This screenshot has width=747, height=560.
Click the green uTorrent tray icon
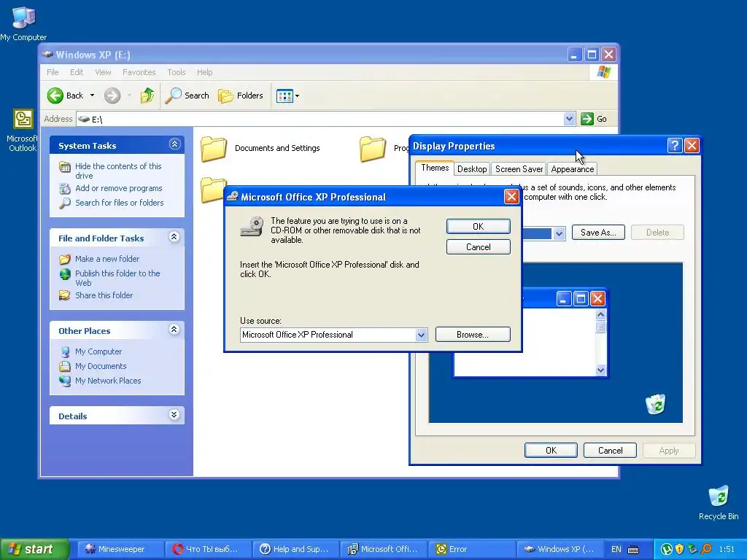coord(667,550)
